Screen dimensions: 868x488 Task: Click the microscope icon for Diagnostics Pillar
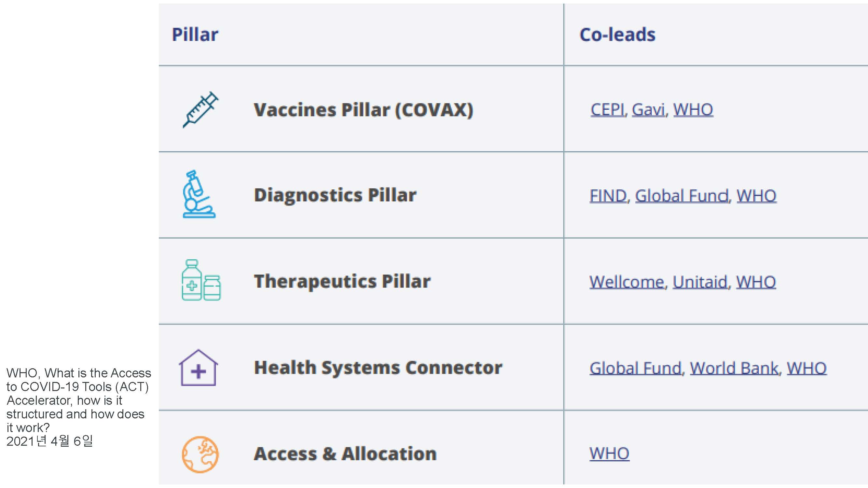(199, 194)
